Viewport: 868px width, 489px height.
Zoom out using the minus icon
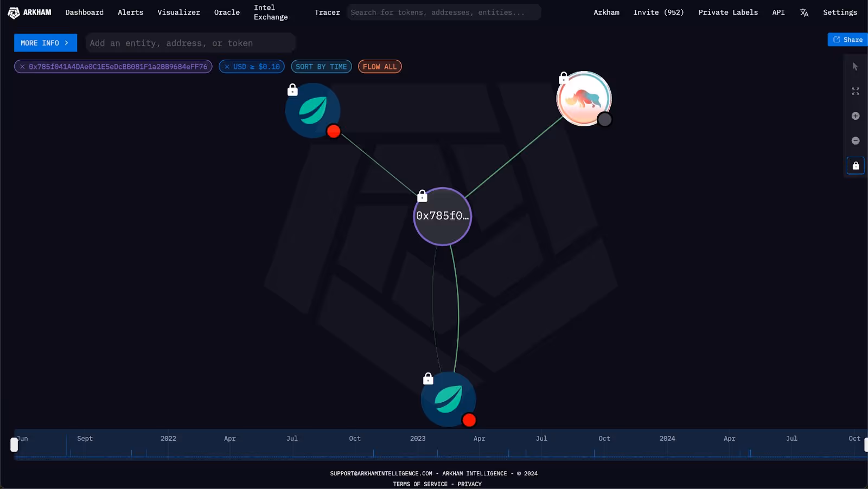pyautogui.click(x=855, y=140)
